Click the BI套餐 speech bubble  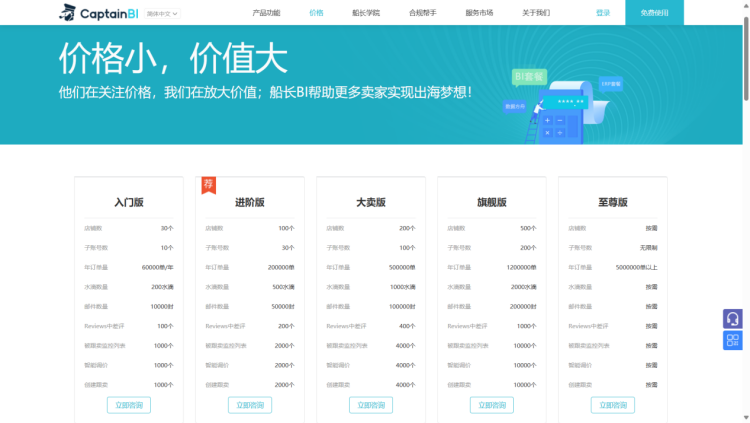point(529,76)
